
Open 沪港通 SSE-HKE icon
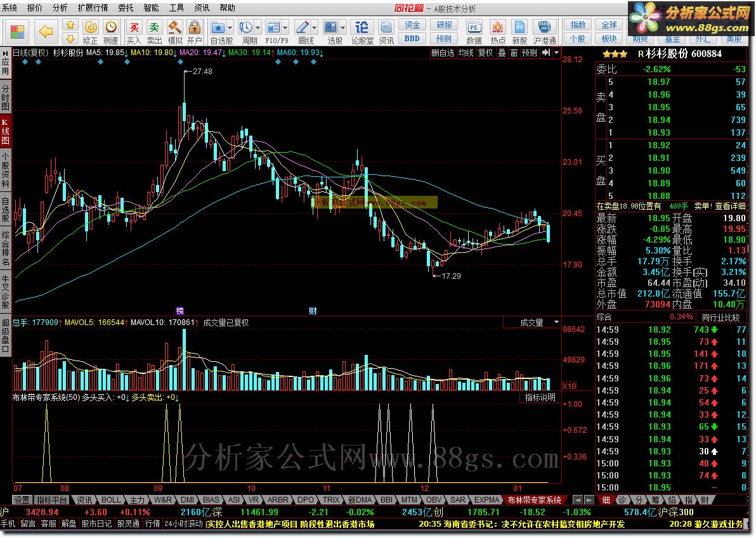544,32
